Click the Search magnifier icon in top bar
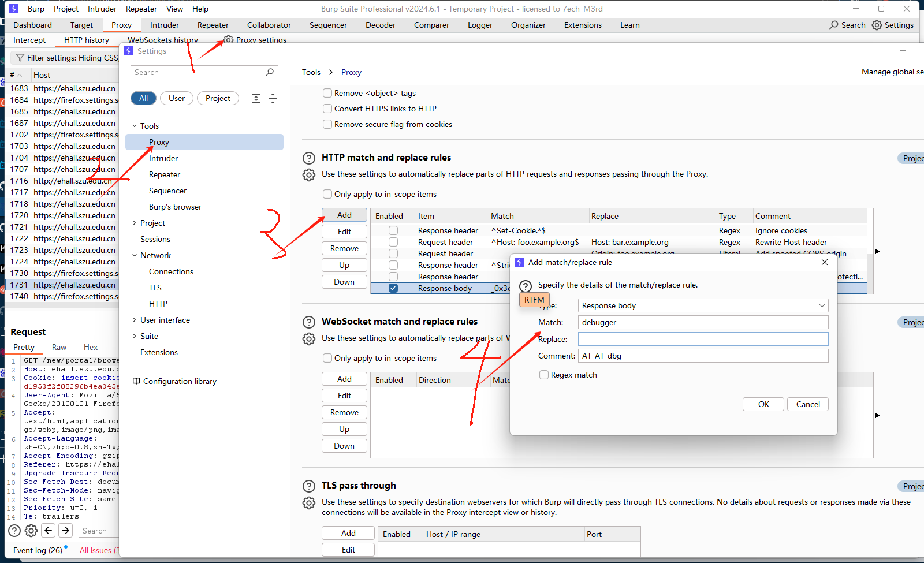 [x=833, y=25]
